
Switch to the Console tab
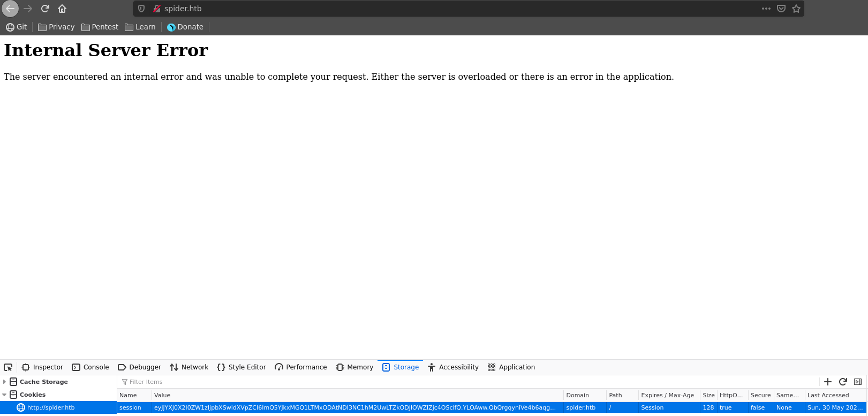point(90,367)
